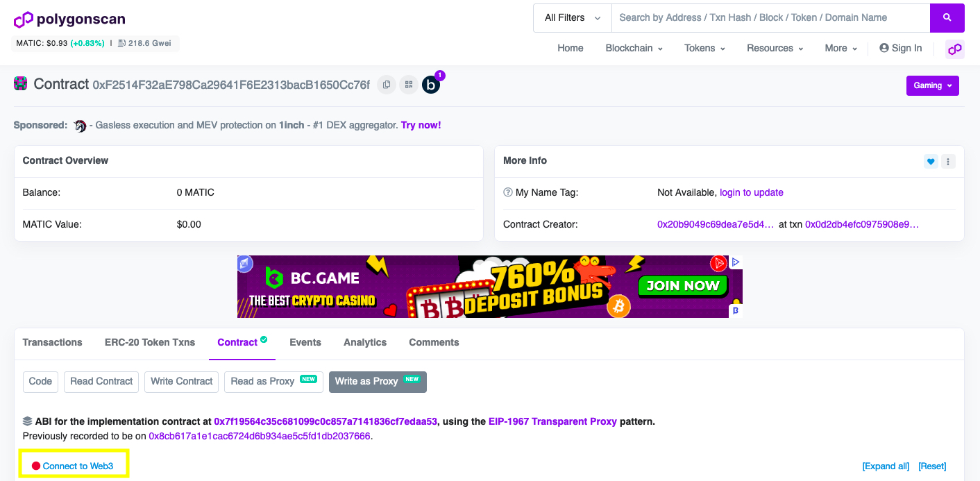Click the Expand all link
The height and width of the screenshot is (481, 980).
pos(886,466)
